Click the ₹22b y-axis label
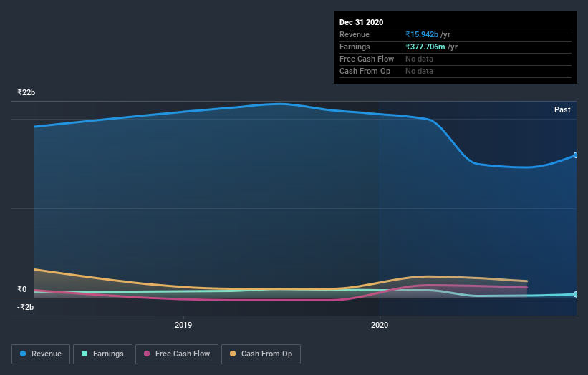Viewport: 588px width, 375px height. [x=26, y=92]
